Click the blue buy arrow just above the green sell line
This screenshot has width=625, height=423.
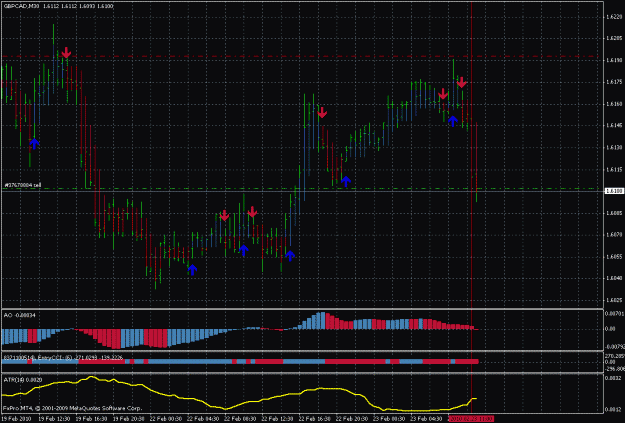(x=346, y=181)
